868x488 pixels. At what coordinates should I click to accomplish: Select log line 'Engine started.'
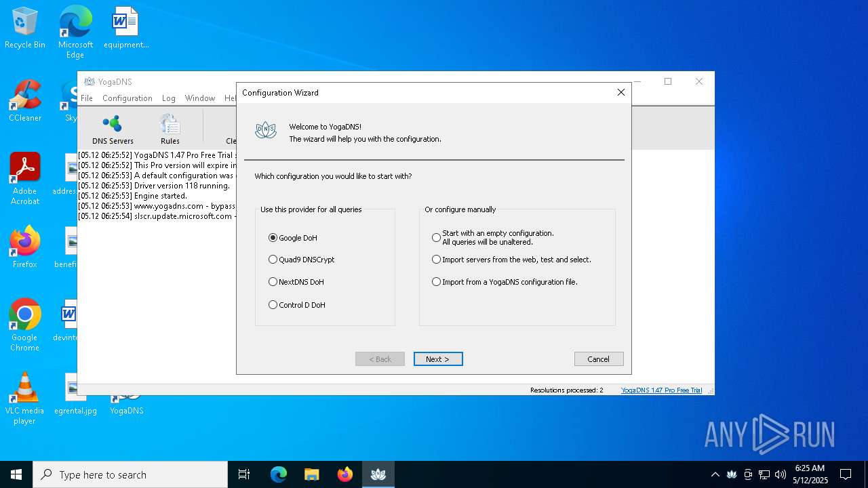pyautogui.click(x=132, y=196)
